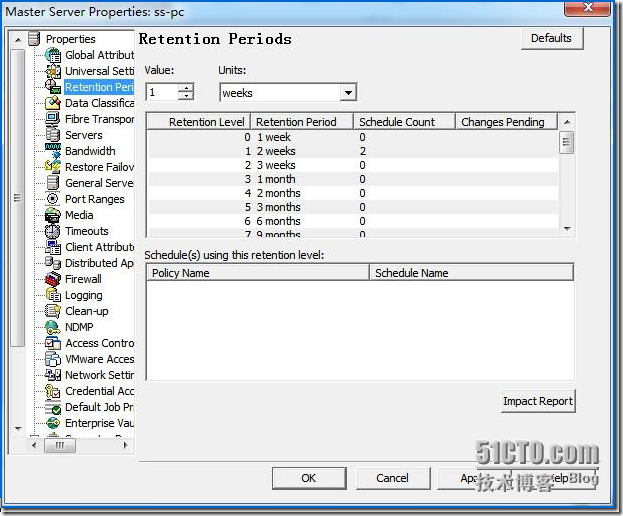Image resolution: width=623 pixels, height=516 pixels.
Task: Select the Fibre Transport icon
Action: 54,120
